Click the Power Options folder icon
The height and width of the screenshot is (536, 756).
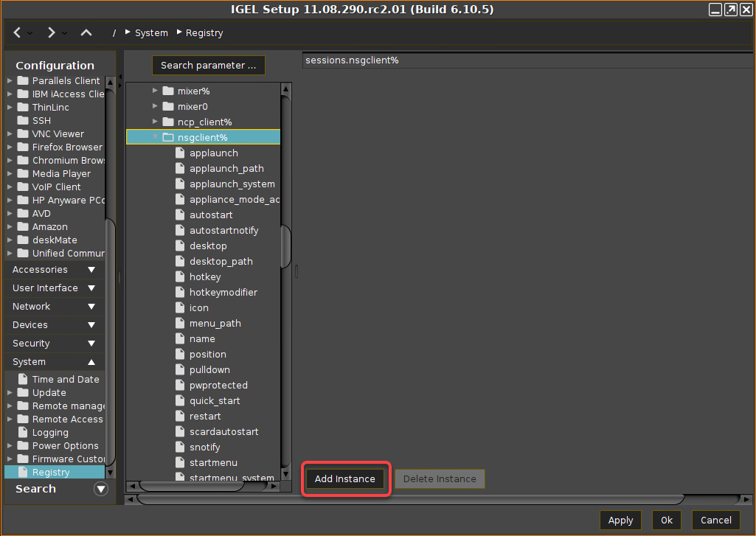click(x=24, y=445)
